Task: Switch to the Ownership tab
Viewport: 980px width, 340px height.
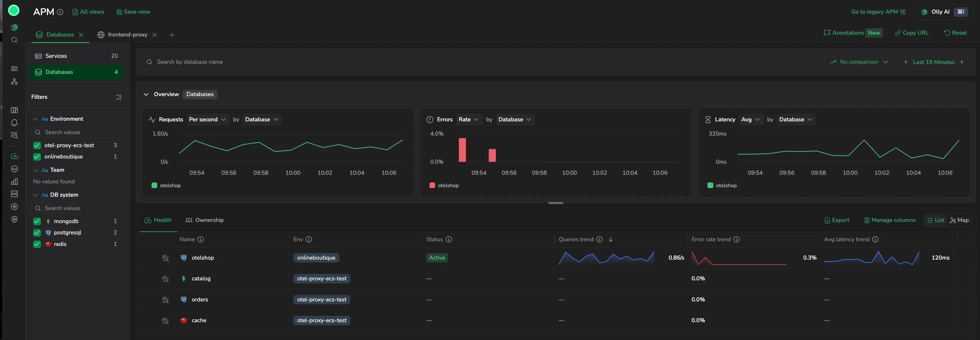Action: (204, 220)
